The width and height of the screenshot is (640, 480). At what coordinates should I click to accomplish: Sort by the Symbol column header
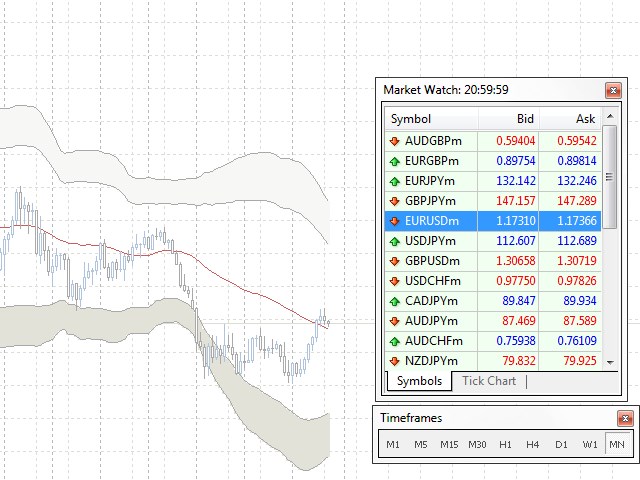pos(430,119)
